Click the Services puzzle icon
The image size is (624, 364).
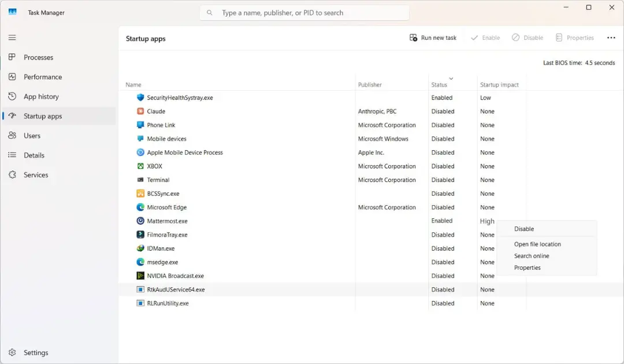(12, 174)
